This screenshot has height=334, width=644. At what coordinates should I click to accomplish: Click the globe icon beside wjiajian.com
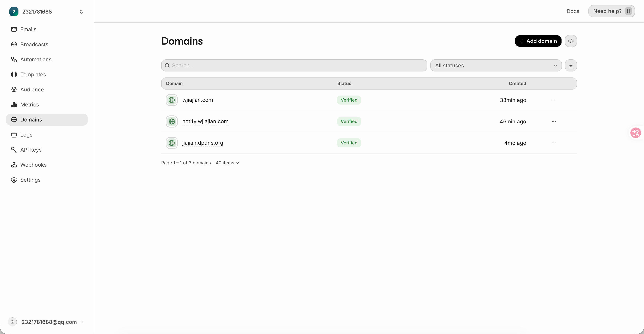tap(172, 100)
